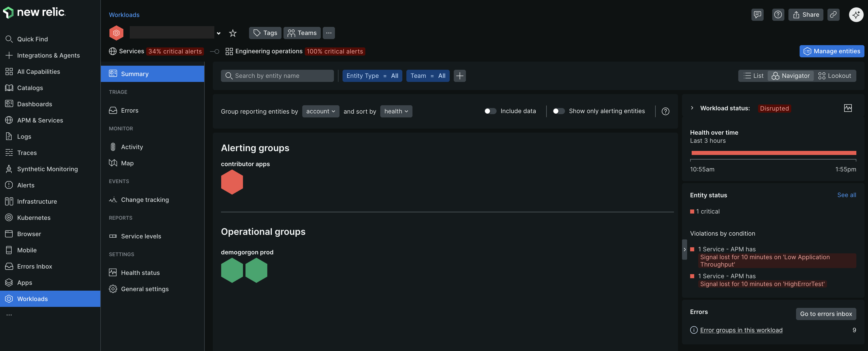Image resolution: width=868 pixels, height=351 pixels.
Task: Open the help question mark icon in header
Action: (778, 14)
